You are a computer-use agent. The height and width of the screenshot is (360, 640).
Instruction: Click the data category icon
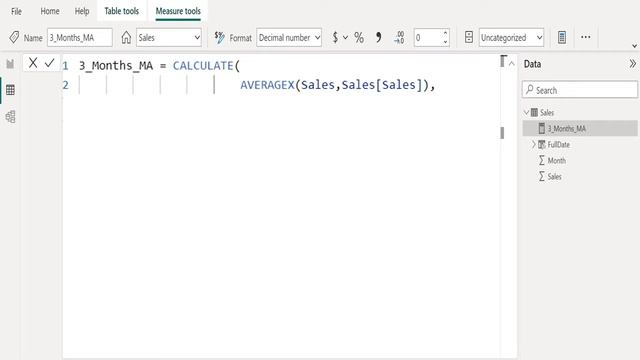(469, 38)
